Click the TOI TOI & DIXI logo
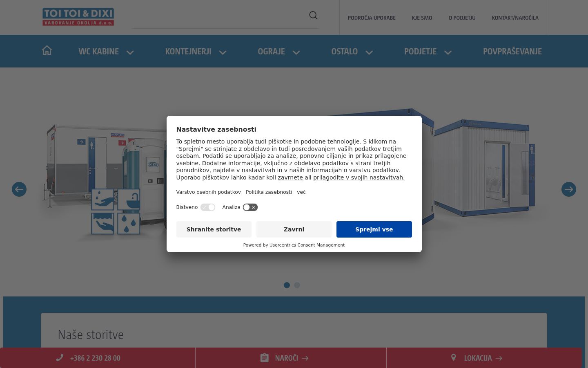 click(78, 17)
